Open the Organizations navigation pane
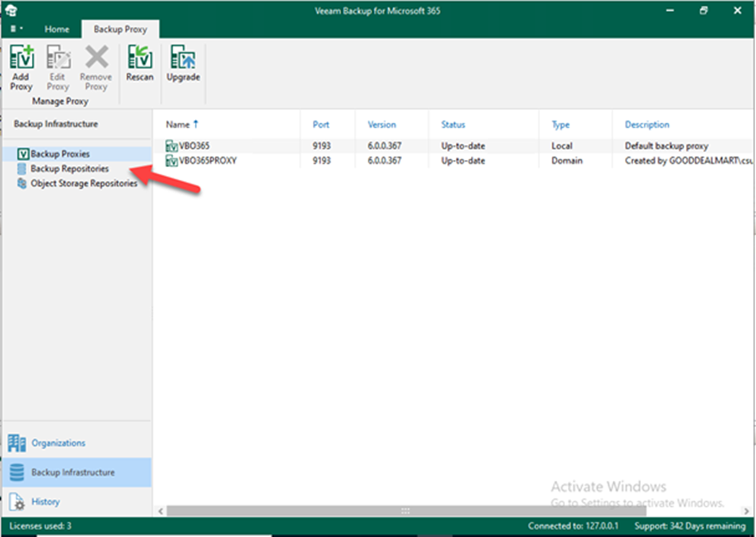The width and height of the screenshot is (756, 537). click(x=58, y=443)
